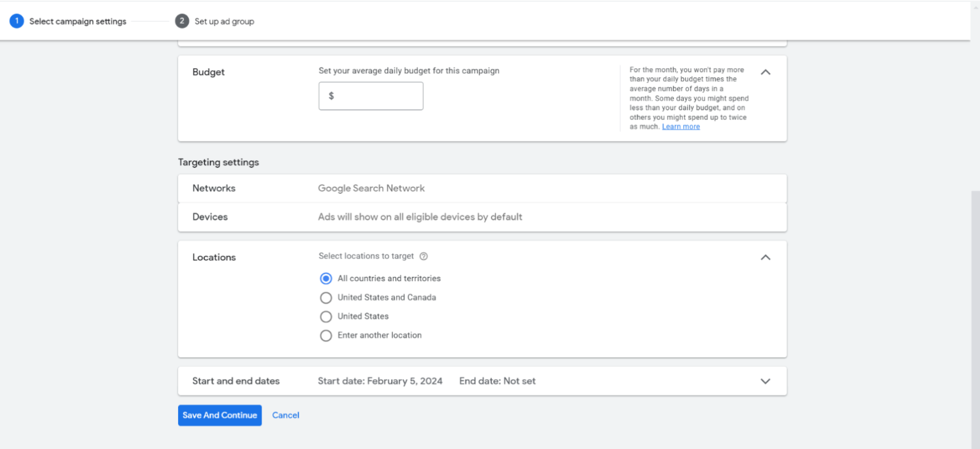Pick Enter another location option
This screenshot has height=449, width=980.
(x=326, y=335)
